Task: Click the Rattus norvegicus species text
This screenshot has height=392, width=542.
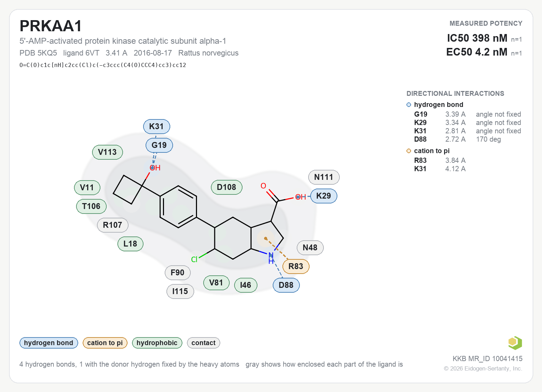Action: (208, 53)
